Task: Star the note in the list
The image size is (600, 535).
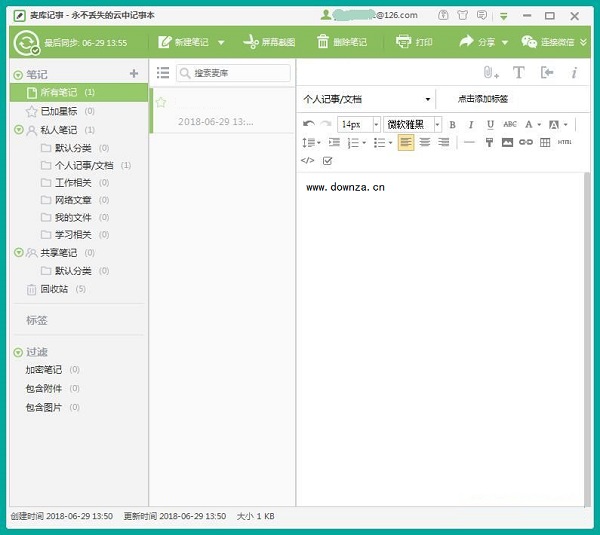Action: pyautogui.click(x=161, y=103)
